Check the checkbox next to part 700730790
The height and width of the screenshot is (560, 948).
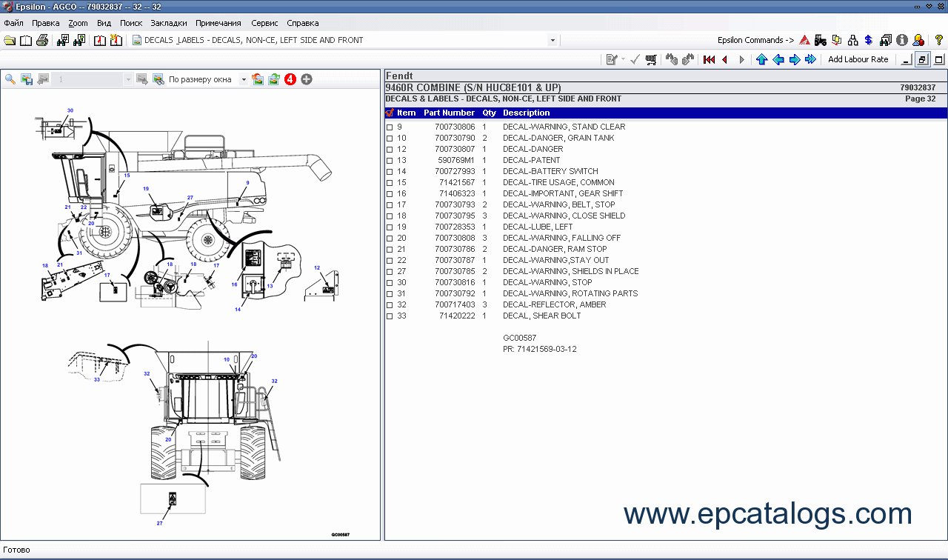(390, 138)
